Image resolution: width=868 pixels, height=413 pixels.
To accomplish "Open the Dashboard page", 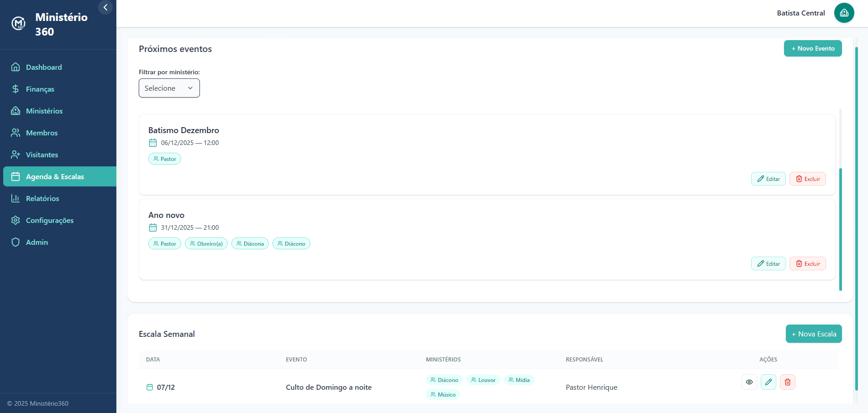I will tap(44, 67).
